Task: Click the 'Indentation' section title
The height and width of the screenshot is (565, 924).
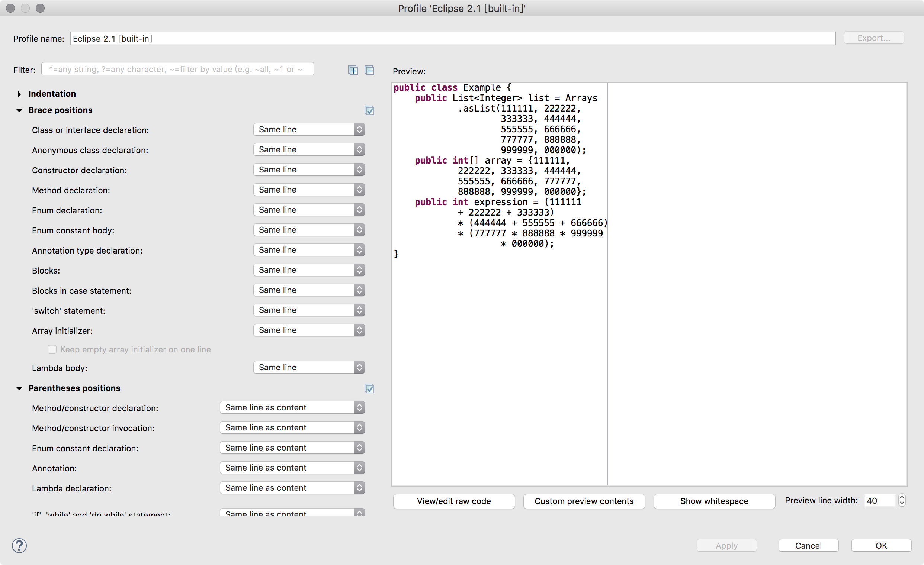Action: [52, 94]
